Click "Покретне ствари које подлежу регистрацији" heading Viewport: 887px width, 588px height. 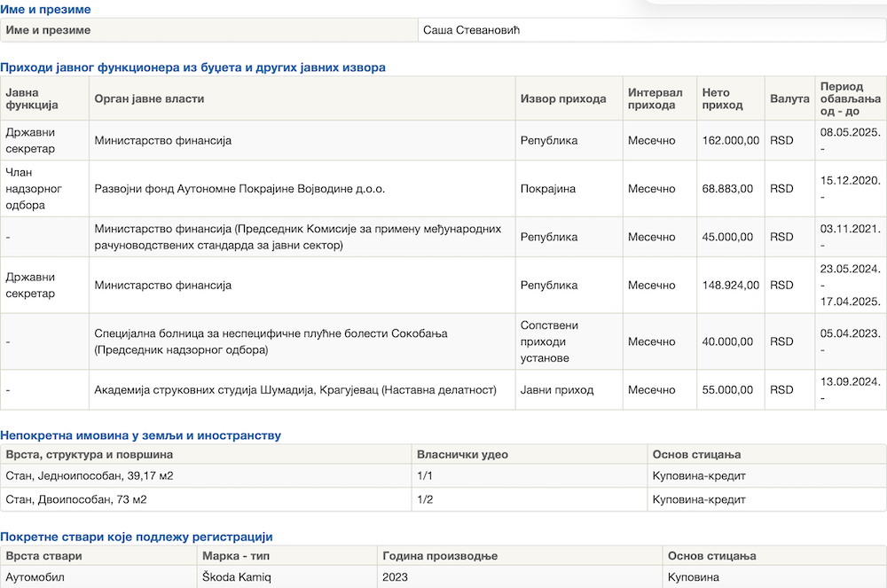(x=137, y=537)
